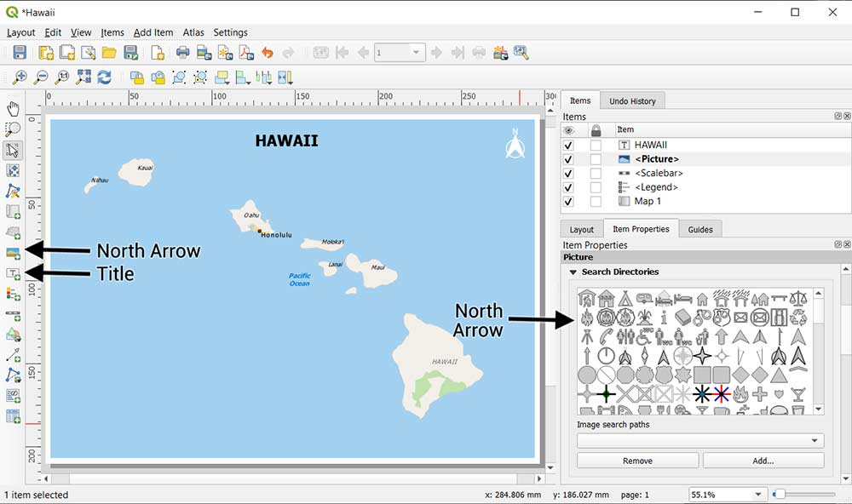Open the Add Shape tool dropdown

[x=13, y=335]
